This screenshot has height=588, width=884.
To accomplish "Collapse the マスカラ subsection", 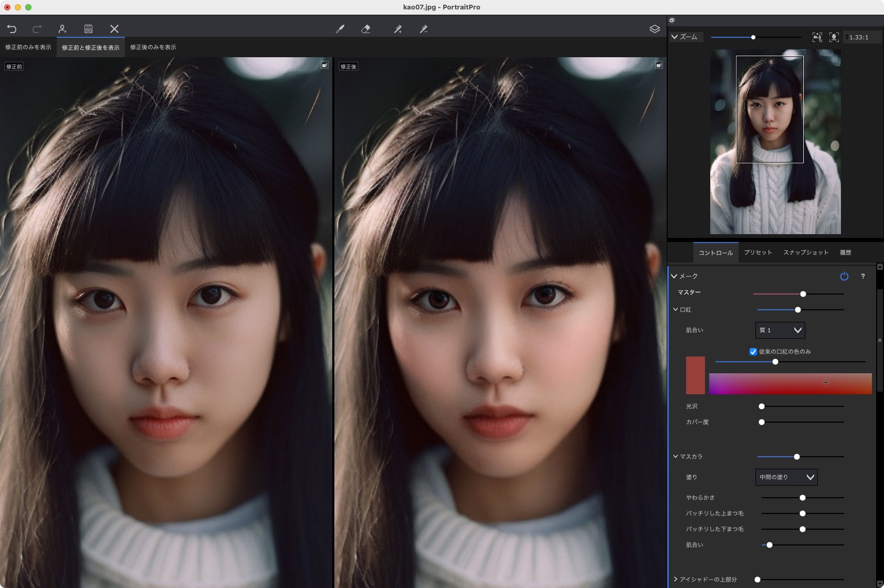I will (x=676, y=457).
